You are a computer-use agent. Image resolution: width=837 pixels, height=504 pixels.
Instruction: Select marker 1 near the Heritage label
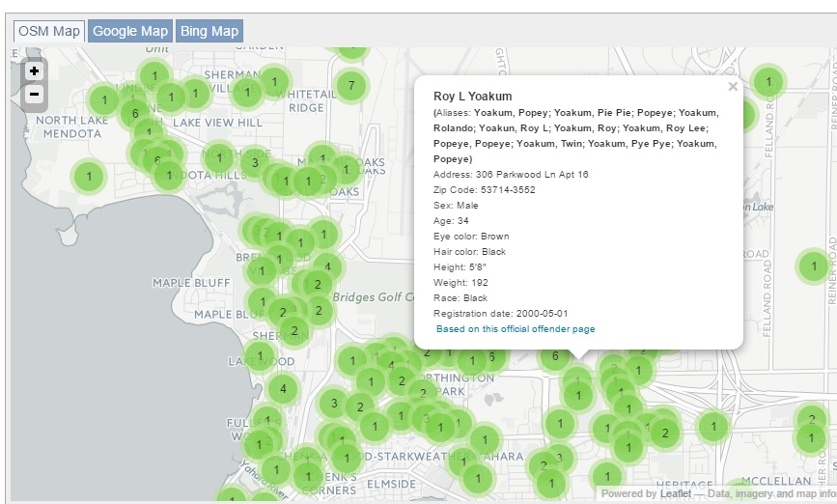607,476
